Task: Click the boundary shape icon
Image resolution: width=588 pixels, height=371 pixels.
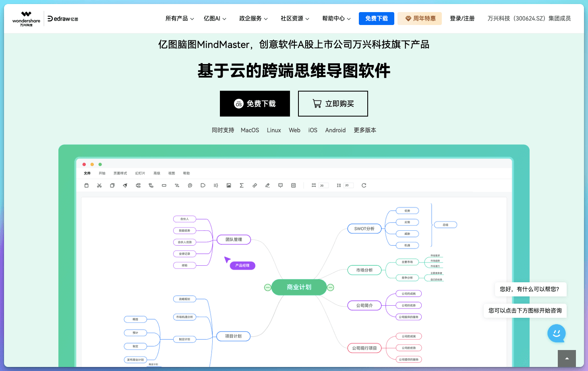Action: 203,185
